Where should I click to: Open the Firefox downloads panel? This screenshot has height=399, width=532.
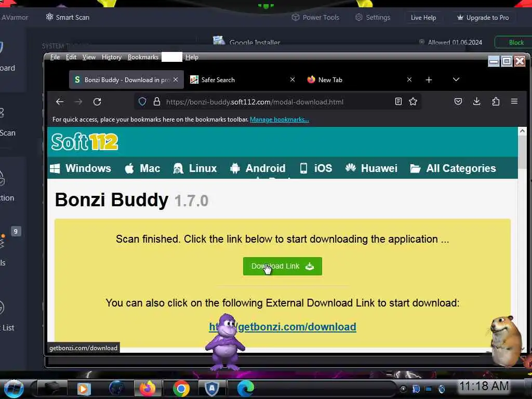(x=477, y=101)
